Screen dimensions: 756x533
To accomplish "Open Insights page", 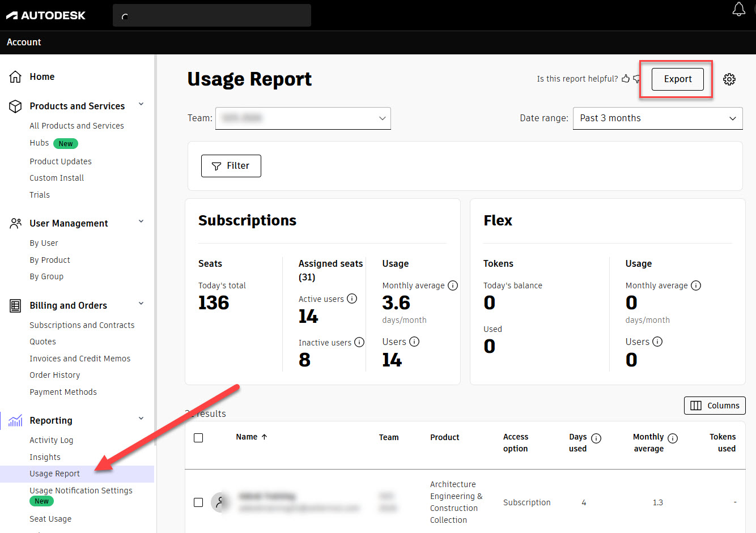I will 45,457.
